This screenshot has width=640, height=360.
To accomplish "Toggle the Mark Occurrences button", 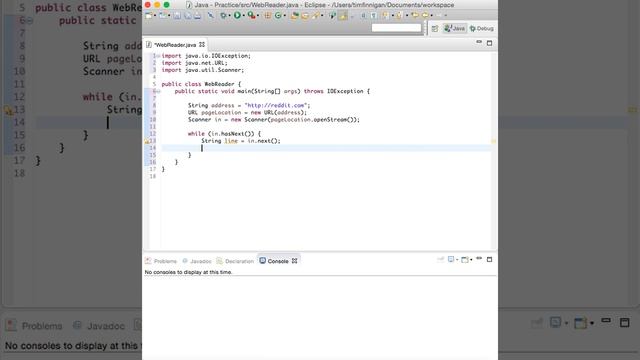I will [x=343, y=16].
